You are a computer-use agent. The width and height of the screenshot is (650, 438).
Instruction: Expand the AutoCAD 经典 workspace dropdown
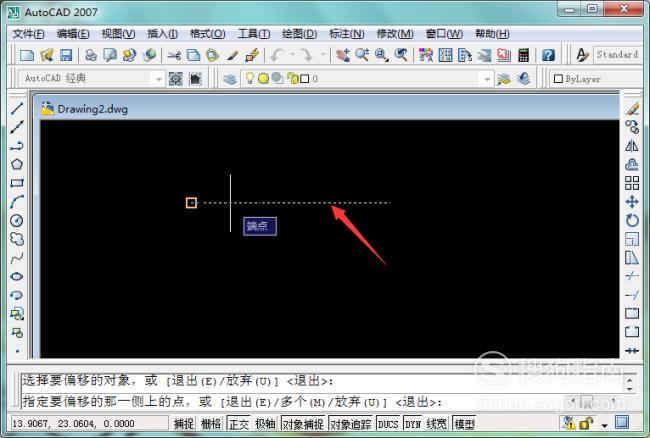coord(158,79)
